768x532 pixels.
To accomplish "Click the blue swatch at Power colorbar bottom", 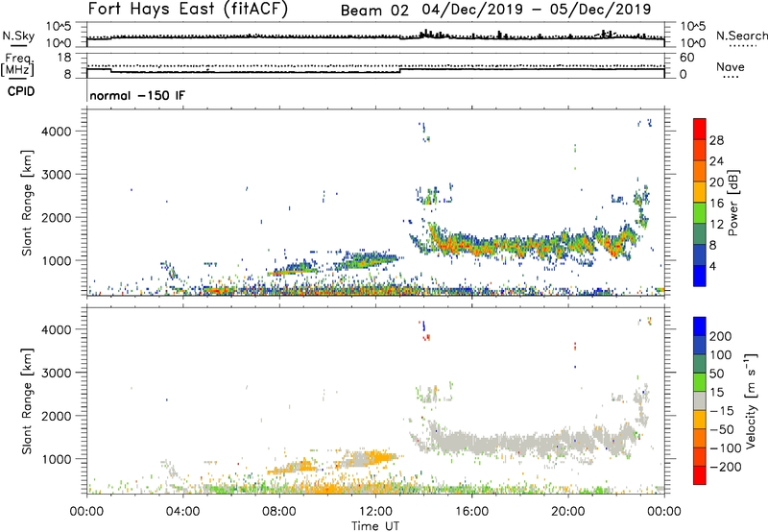I will [700, 276].
